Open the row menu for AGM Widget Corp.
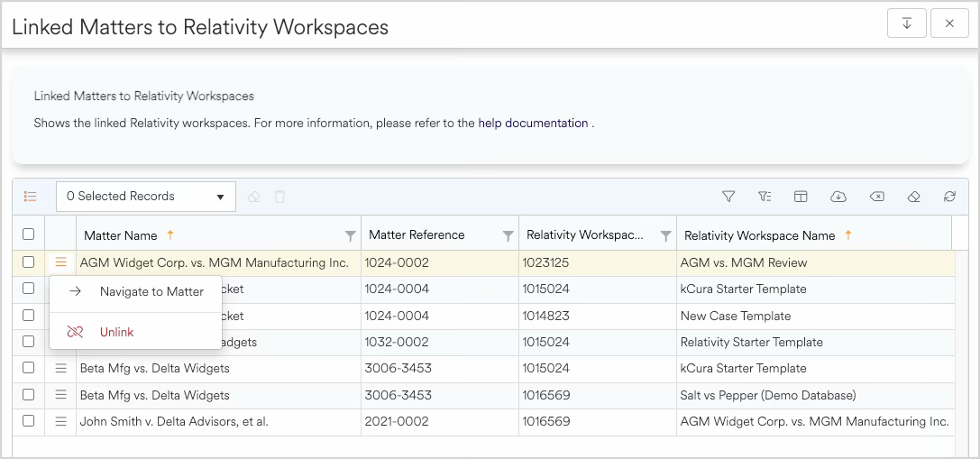 [x=60, y=262]
